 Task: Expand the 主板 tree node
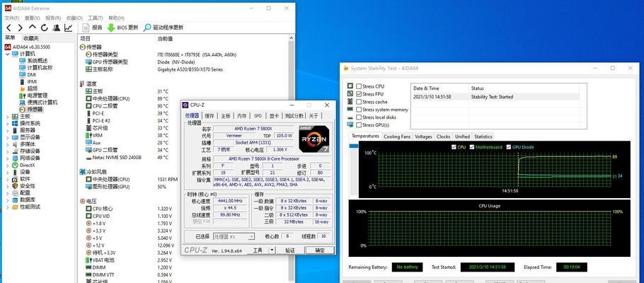click(8, 116)
